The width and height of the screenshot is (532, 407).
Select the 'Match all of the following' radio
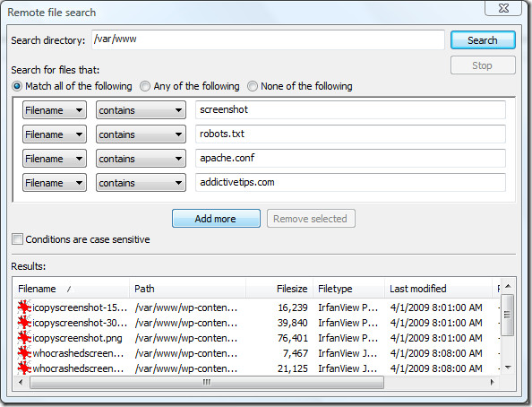[17, 86]
